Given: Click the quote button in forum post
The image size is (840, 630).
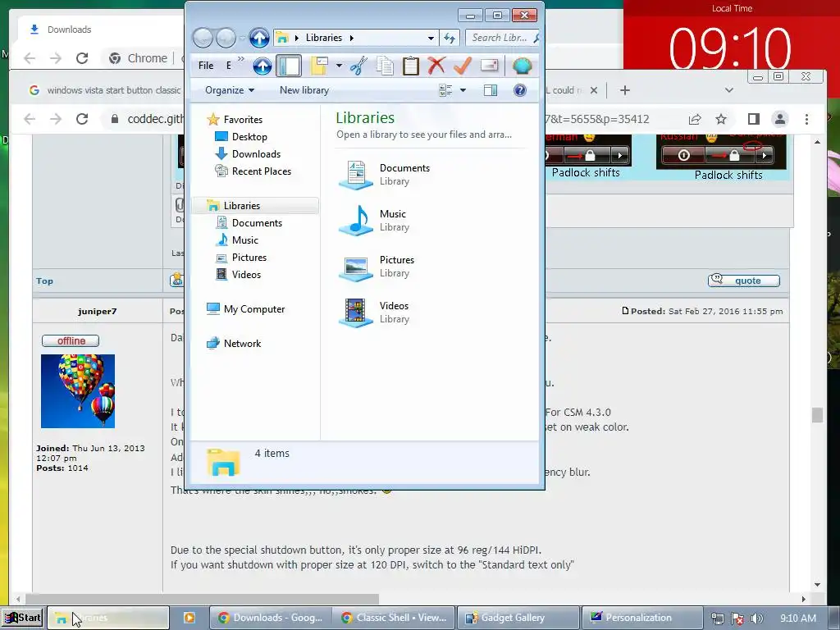Looking at the screenshot, I should point(743,281).
